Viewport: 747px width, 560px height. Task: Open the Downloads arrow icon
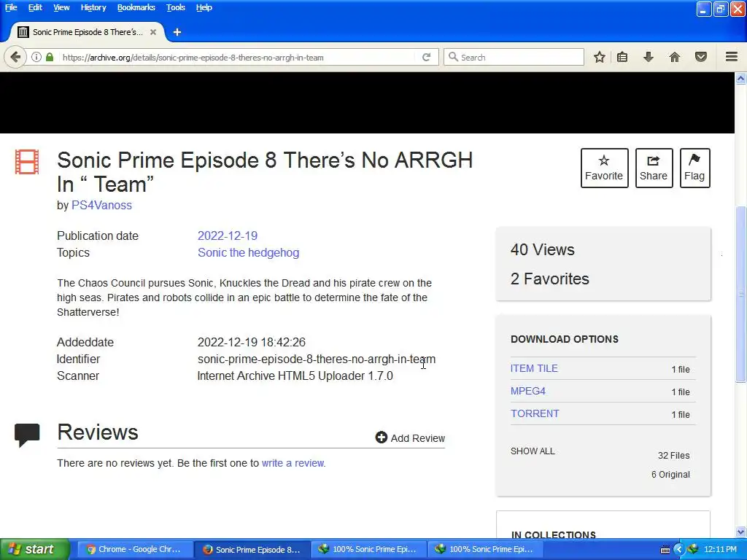[649, 57]
